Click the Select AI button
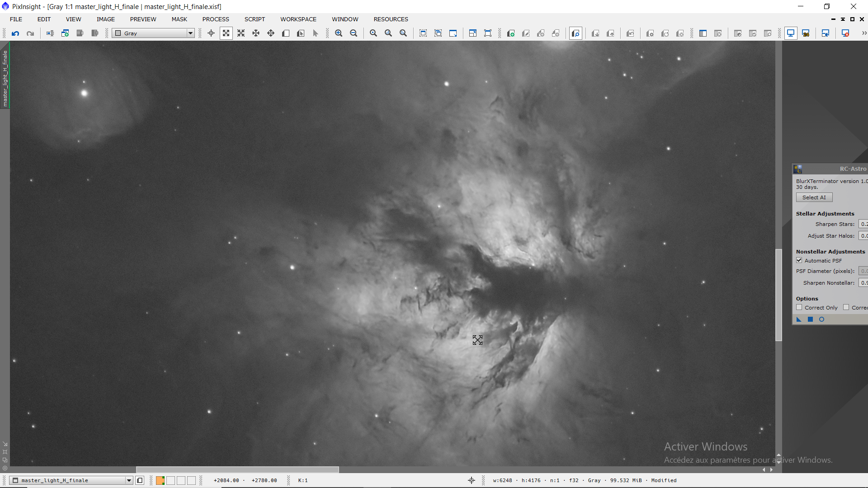 pyautogui.click(x=814, y=197)
